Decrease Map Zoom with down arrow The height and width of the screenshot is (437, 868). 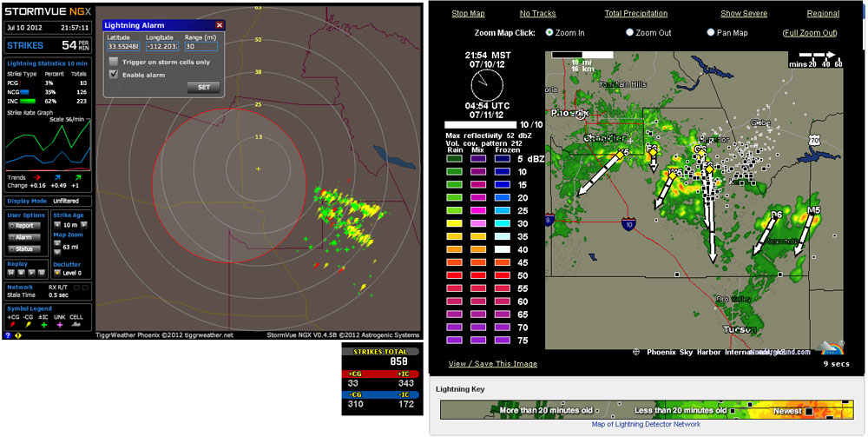pos(57,252)
